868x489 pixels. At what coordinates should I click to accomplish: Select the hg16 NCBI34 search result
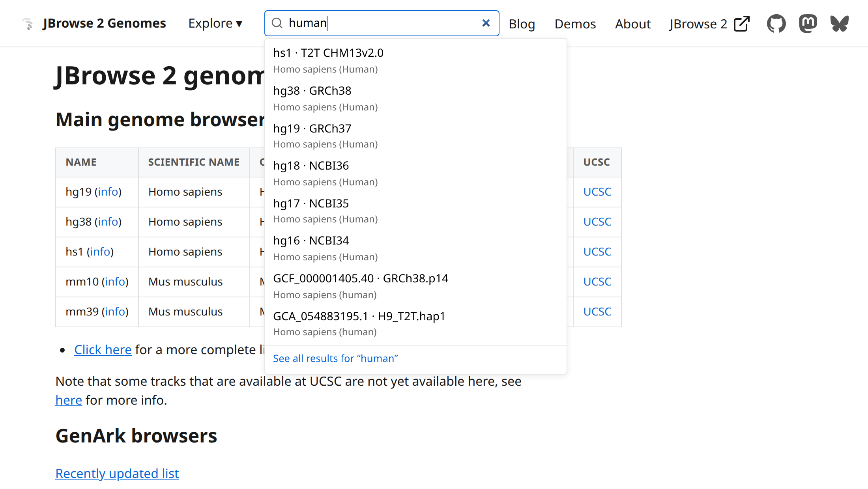[x=415, y=248]
